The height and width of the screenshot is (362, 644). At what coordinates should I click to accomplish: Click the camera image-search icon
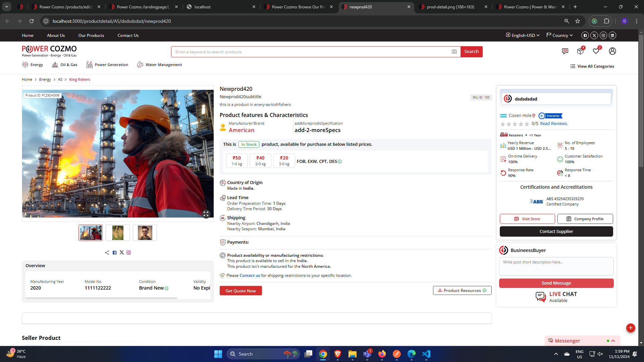tap(454, 52)
